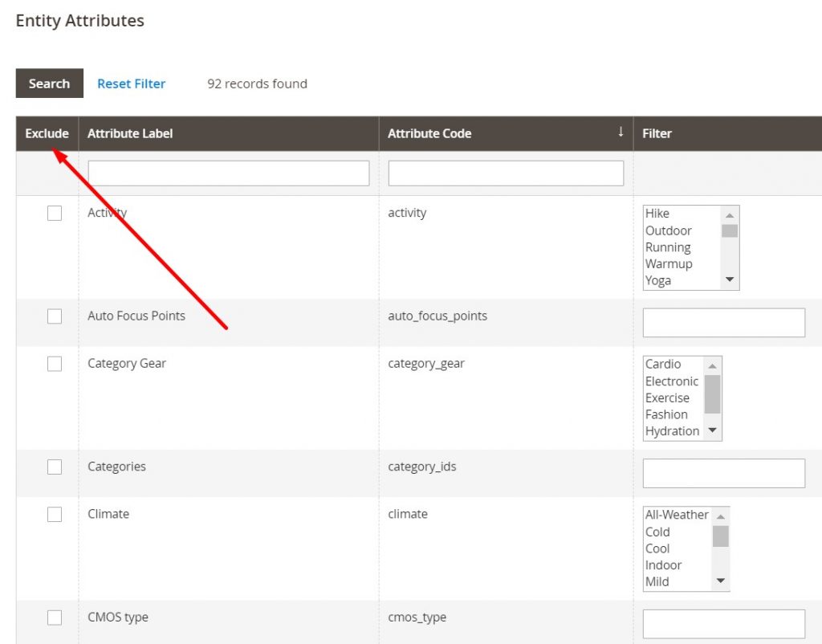Sort the grid by Attribute Label column
This screenshot has width=822, height=644.
[130, 133]
